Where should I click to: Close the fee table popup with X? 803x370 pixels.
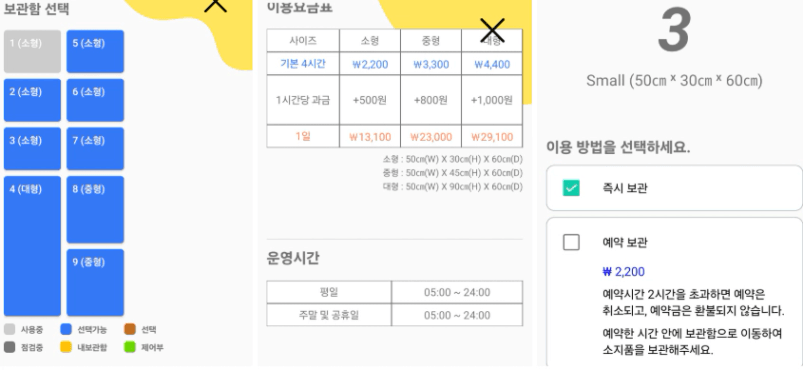click(492, 30)
